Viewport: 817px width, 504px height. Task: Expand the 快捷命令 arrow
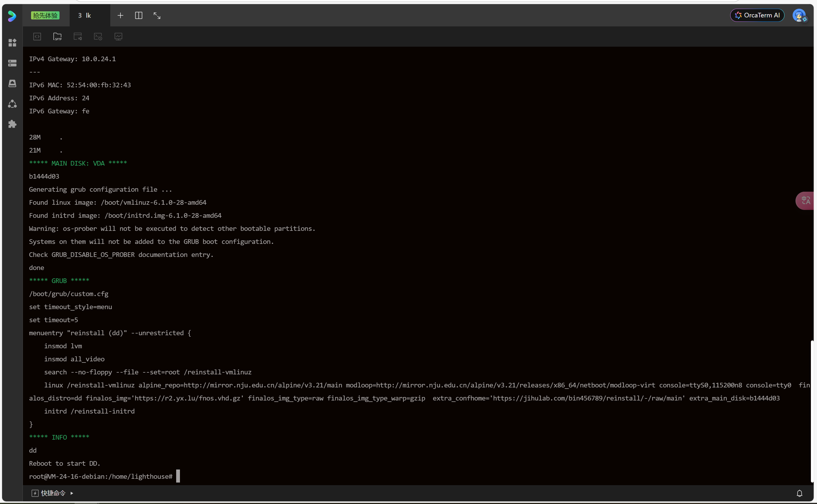[x=72, y=493]
